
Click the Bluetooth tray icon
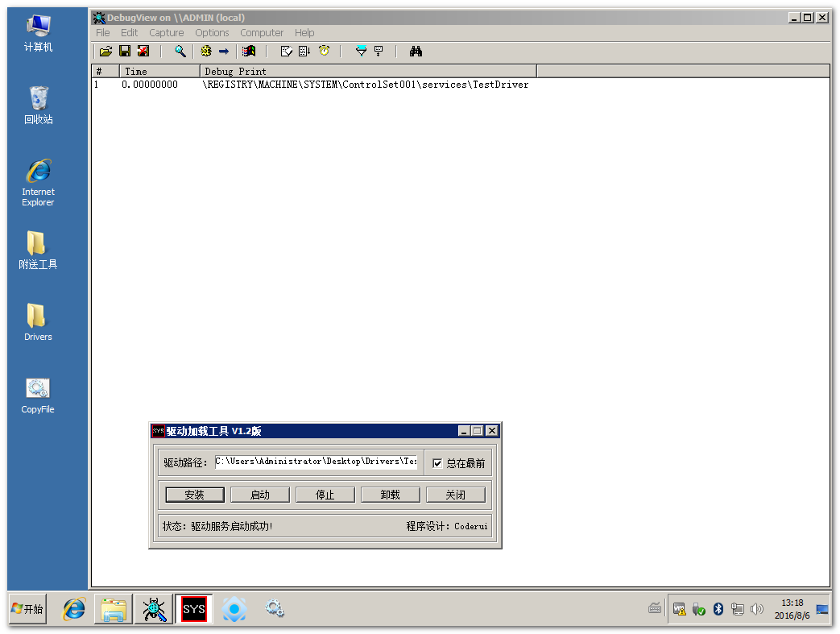pyautogui.click(x=718, y=609)
